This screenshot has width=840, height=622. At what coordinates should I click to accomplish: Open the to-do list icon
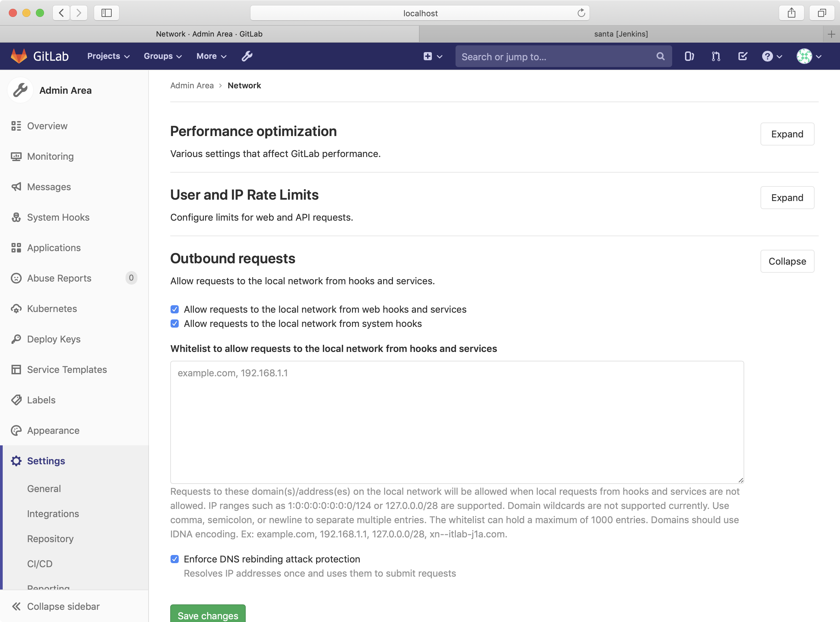[x=743, y=57]
